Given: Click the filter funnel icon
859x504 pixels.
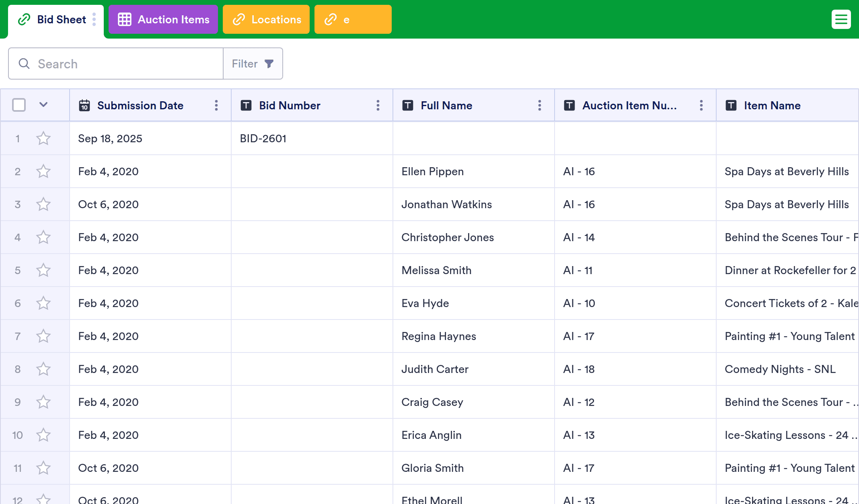Looking at the screenshot, I should [269, 64].
